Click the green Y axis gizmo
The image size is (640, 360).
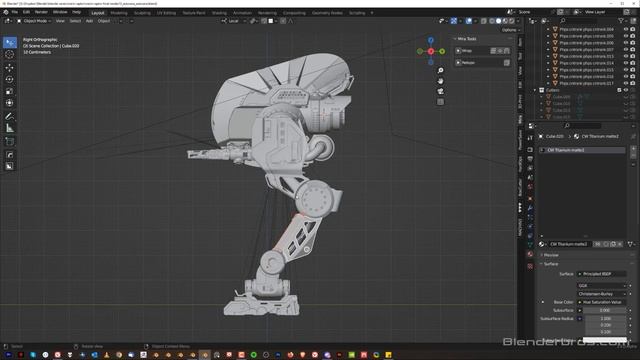point(442,51)
